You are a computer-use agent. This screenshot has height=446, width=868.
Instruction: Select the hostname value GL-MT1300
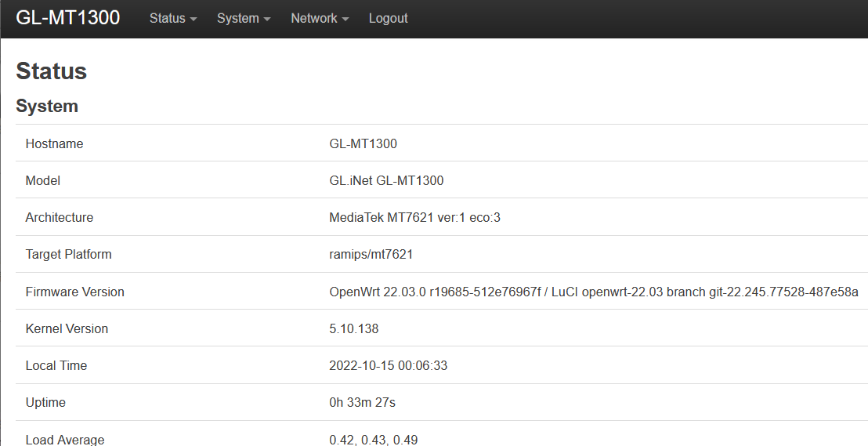pos(363,143)
